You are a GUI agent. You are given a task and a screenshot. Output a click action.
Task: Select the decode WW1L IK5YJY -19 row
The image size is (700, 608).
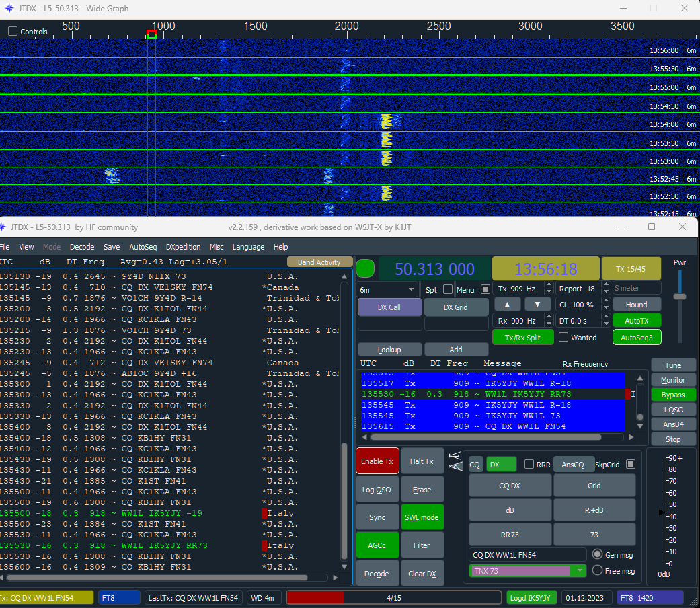click(169, 513)
